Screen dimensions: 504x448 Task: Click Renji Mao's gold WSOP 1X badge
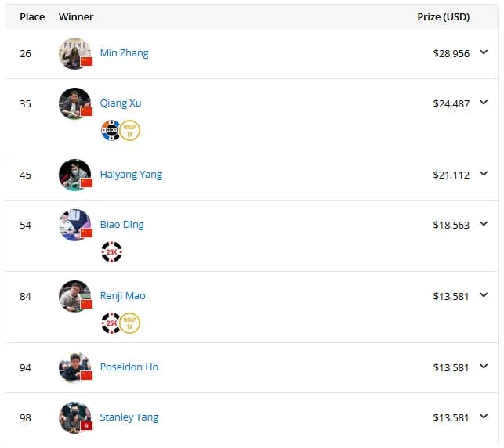[x=130, y=323]
